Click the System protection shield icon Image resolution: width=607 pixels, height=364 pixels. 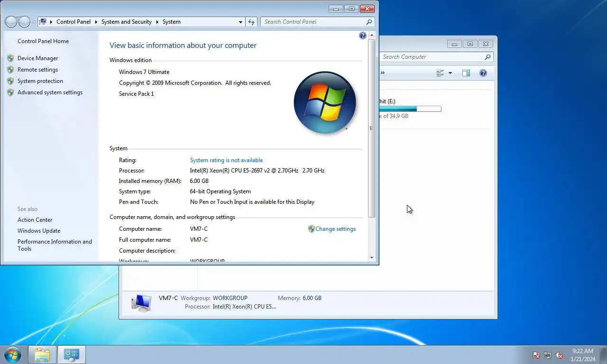pyautogui.click(x=10, y=81)
